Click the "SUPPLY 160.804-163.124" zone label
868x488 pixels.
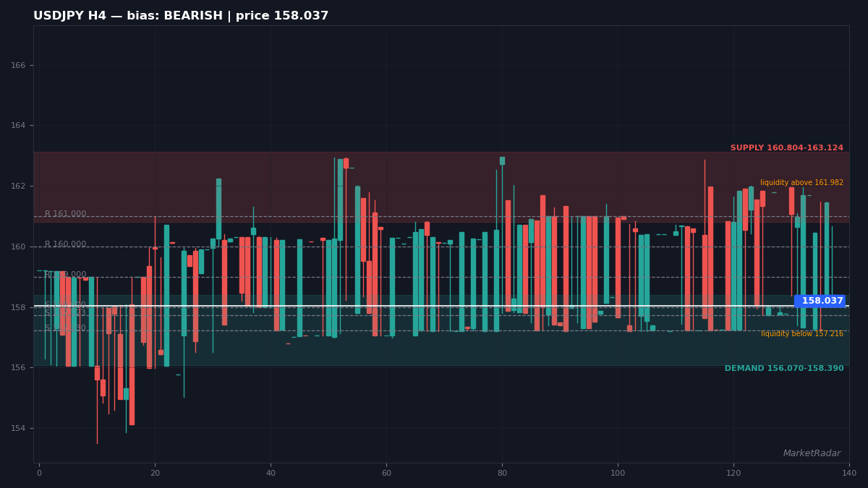(786, 148)
